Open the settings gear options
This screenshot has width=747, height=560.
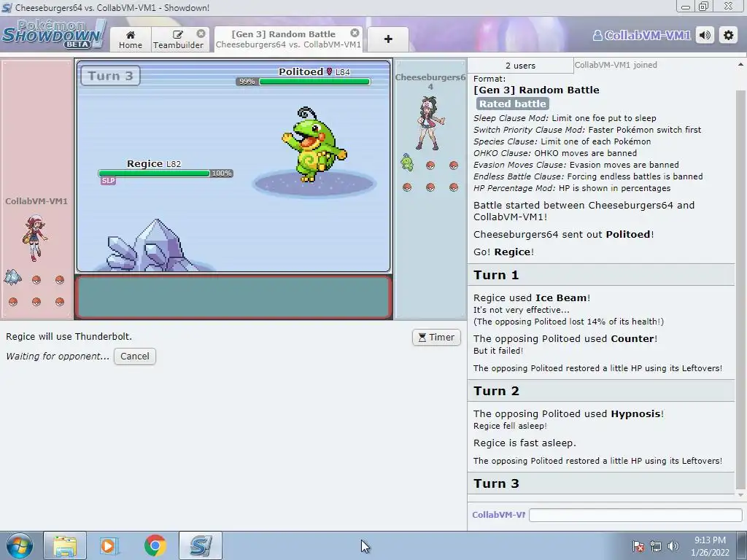729,35
